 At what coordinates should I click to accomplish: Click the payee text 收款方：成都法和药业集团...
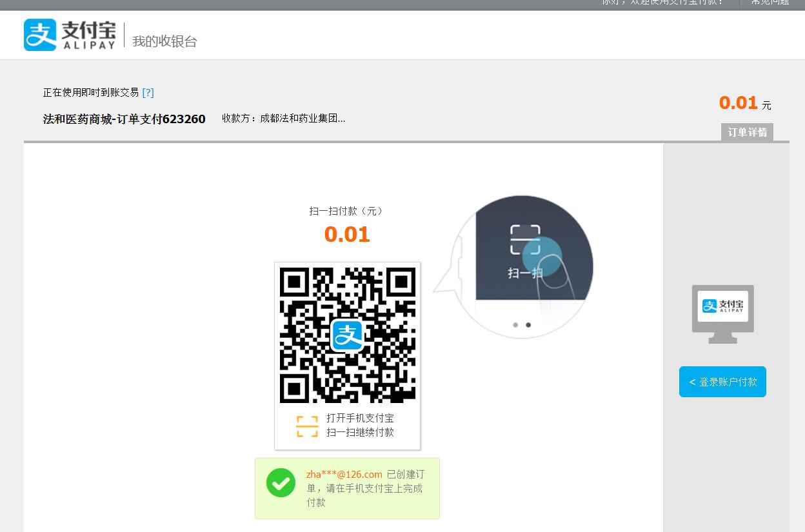pos(284,119)
